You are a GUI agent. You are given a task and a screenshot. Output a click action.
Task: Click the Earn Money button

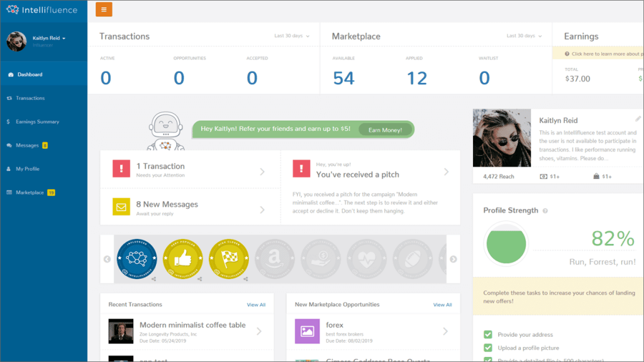tap(385, 129)
